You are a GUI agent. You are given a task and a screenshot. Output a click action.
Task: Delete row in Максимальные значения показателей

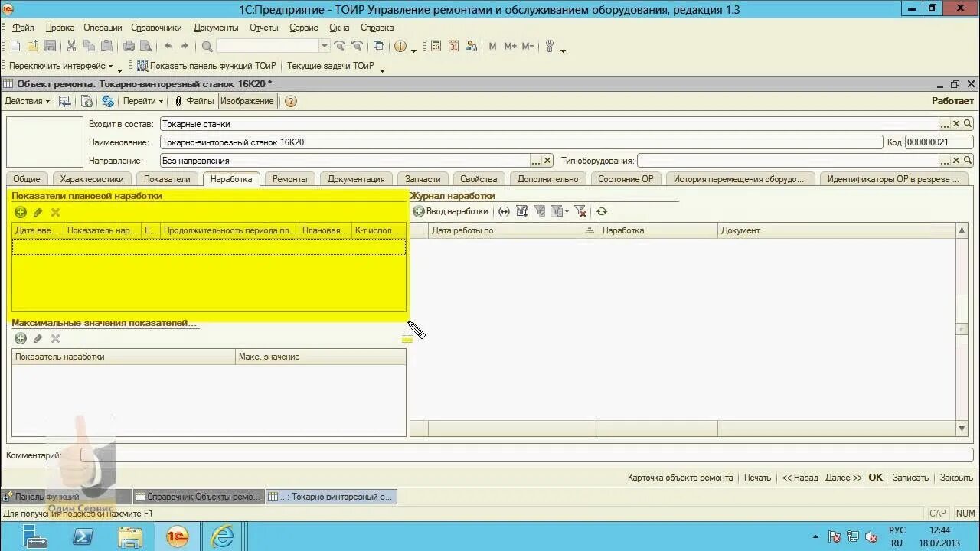55,338
